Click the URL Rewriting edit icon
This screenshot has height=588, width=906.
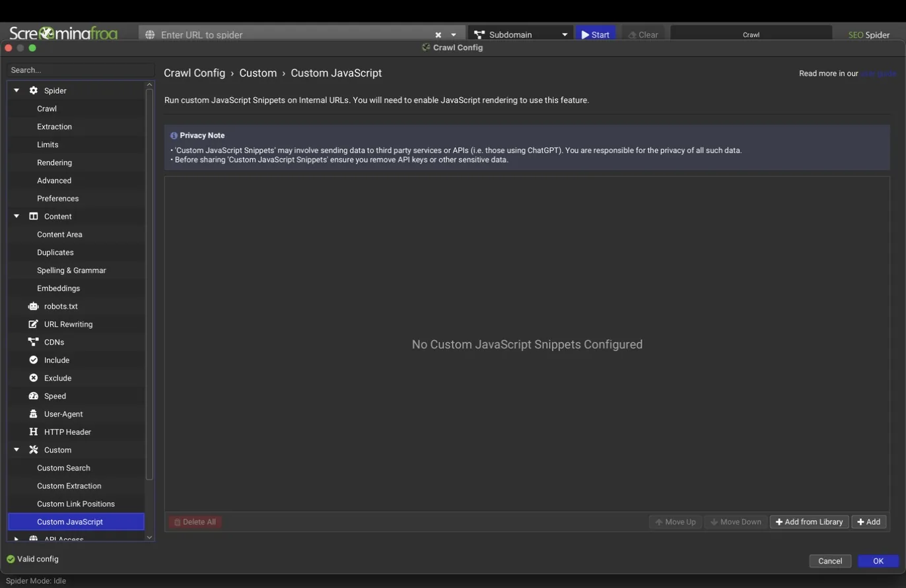click(33, 324)
